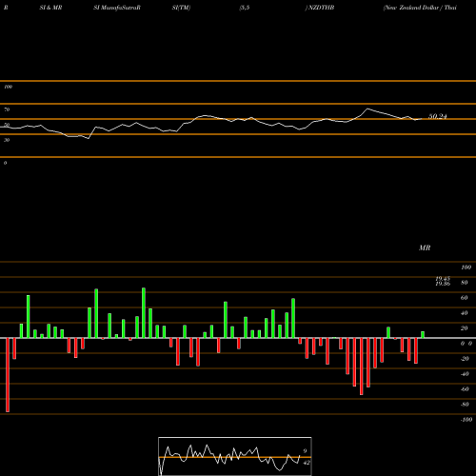Click the value 42 in the mini chart
Viewport: 476px width, 476px height.
(307, 463)
